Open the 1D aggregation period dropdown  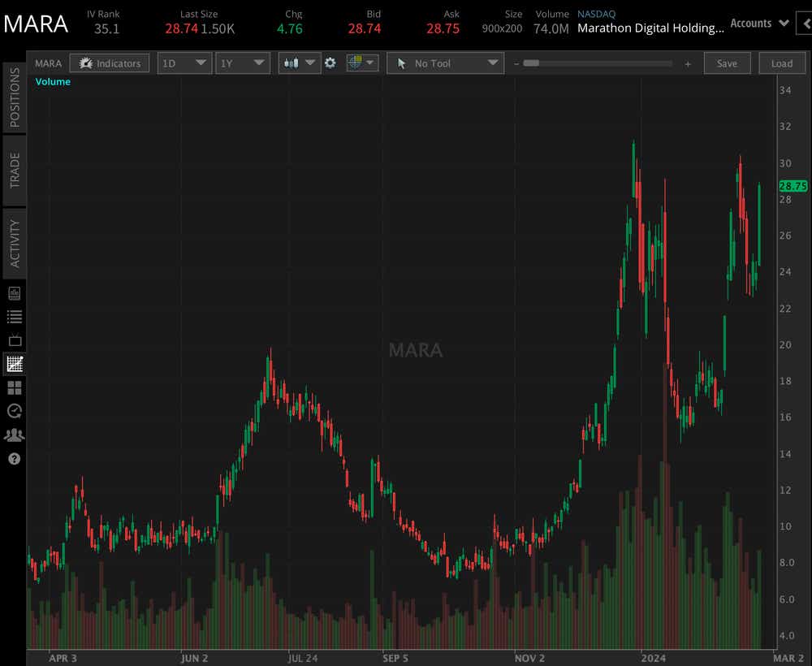click(x=184, y=63)
